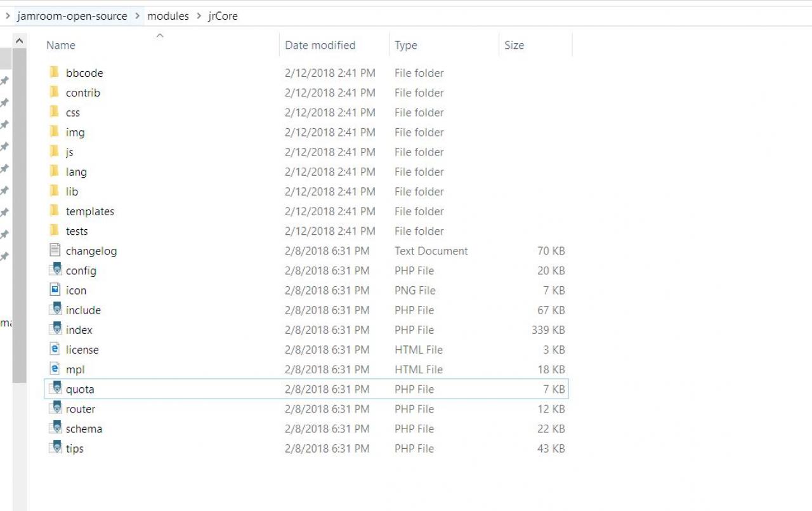Click the changelog text document icon

click(x=55, y=251)
